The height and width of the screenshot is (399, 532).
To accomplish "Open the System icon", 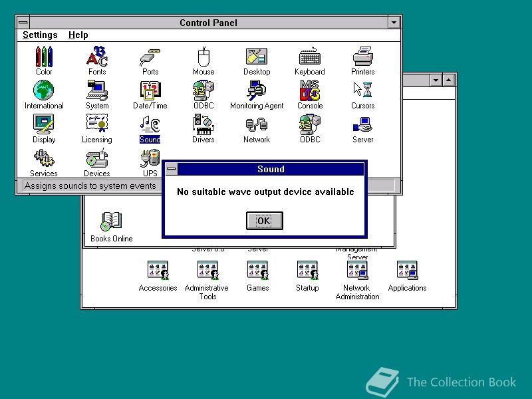I will pyautogui.click(x=97, y=94).
